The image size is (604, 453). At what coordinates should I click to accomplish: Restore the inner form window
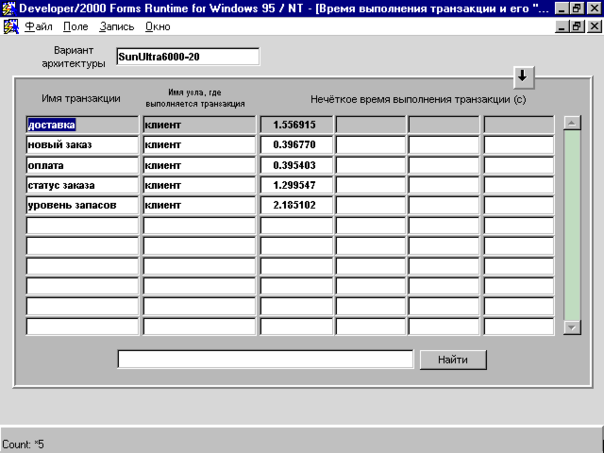pyautogui.click(x=577, y=26)
